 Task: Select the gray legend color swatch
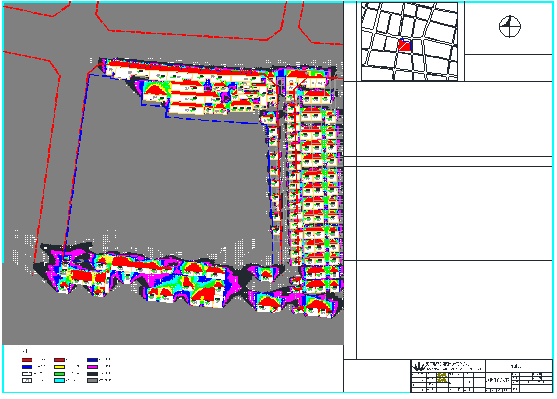coord(92,380)
